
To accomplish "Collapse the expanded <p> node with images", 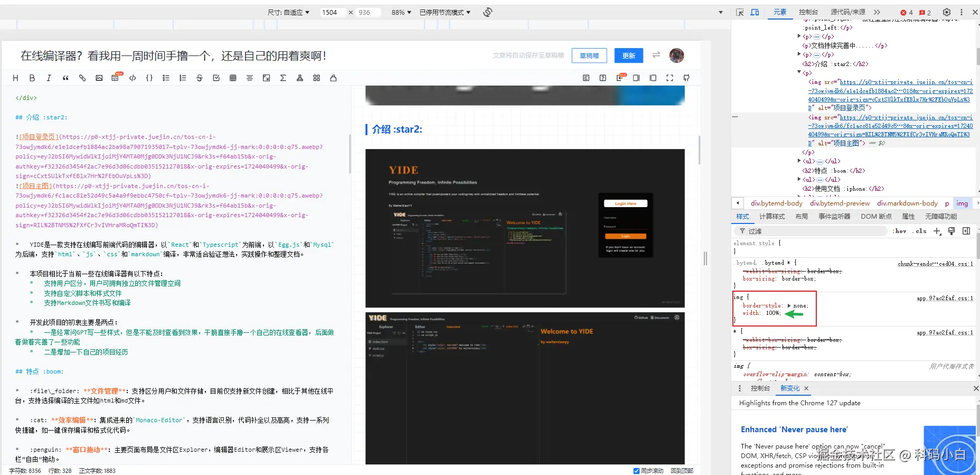I will click(x=799, y=72).
